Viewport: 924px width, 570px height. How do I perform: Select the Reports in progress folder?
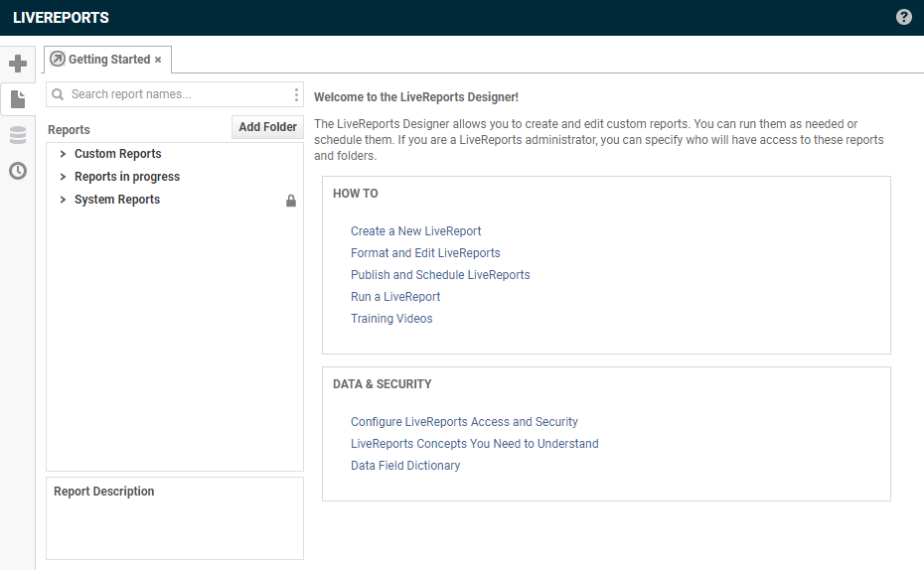coord(127,177)
